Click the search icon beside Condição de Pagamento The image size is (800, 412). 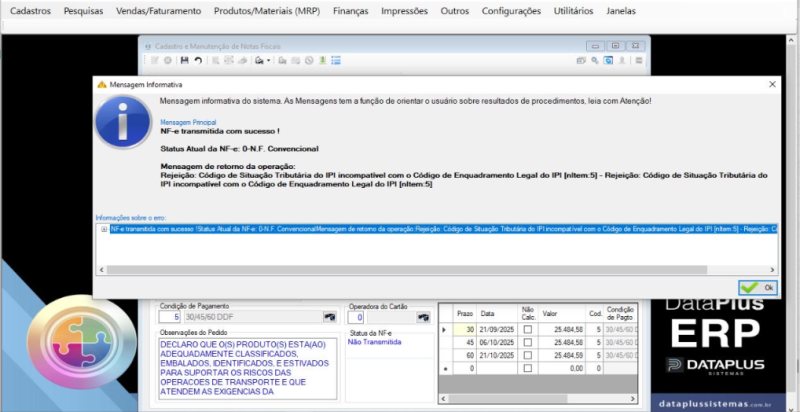330,317
